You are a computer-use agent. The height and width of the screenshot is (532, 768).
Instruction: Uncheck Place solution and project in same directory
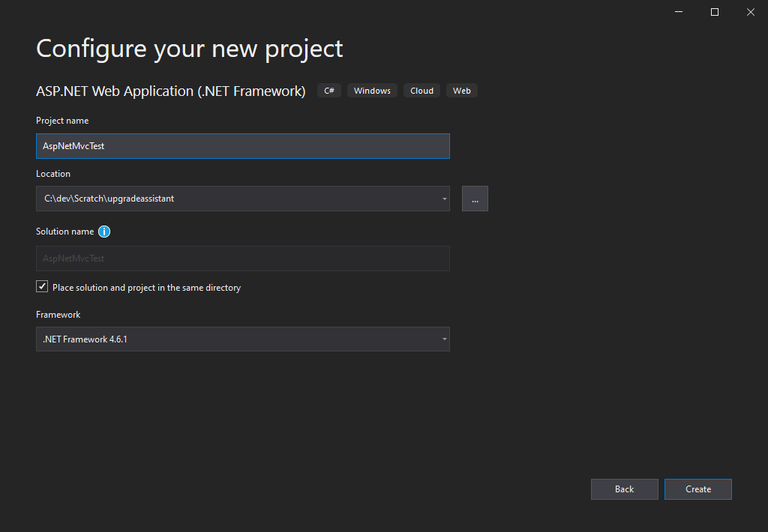click(x=42, y=287)
